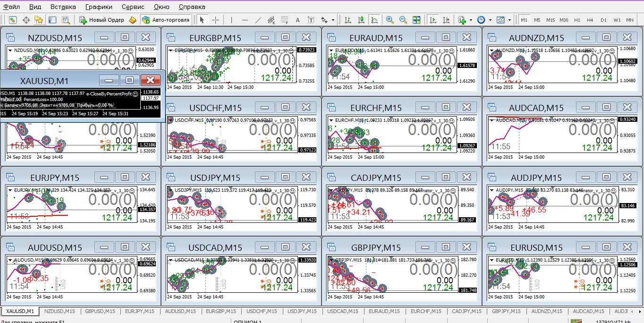Open the Вставка menu
Screen dimensions: 644x323
point(63,7)
